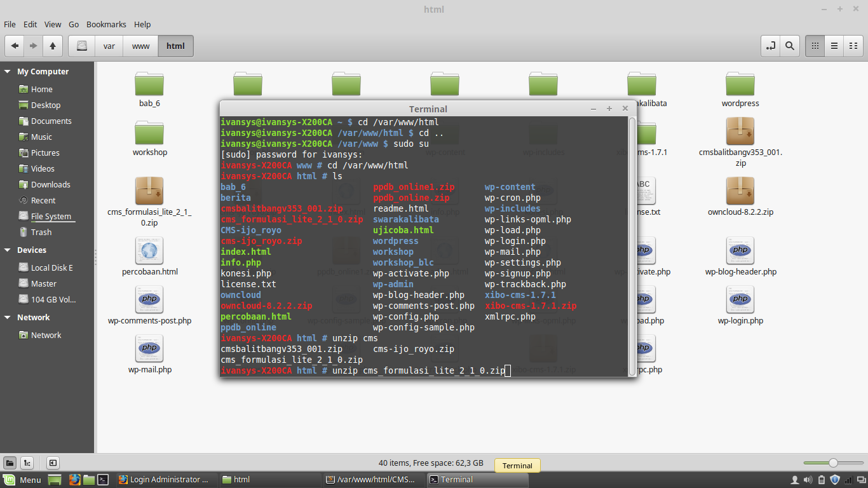Click the Terminal window scrollbar
The width and height of the screenshot is (868, 488).
[x=632, y=246]
